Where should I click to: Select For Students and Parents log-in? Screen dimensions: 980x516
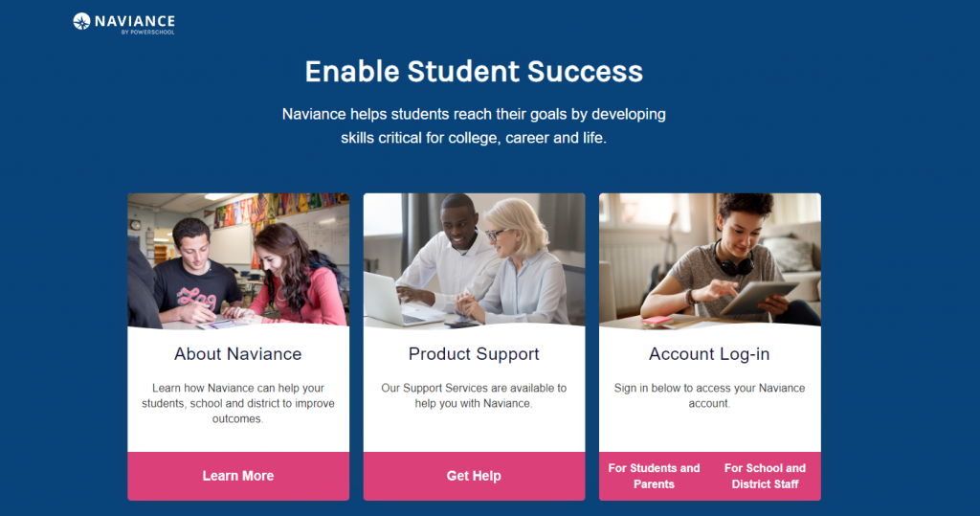[x=654, y=476]
